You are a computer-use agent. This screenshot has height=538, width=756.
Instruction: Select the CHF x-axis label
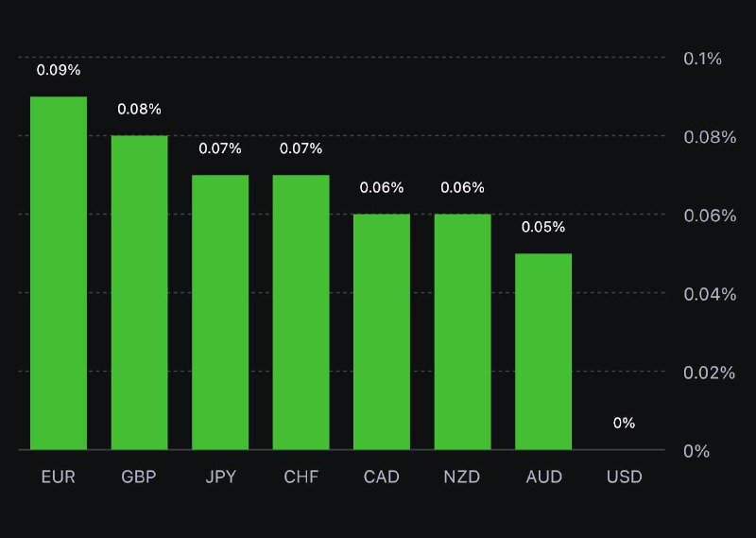(301, 477)
